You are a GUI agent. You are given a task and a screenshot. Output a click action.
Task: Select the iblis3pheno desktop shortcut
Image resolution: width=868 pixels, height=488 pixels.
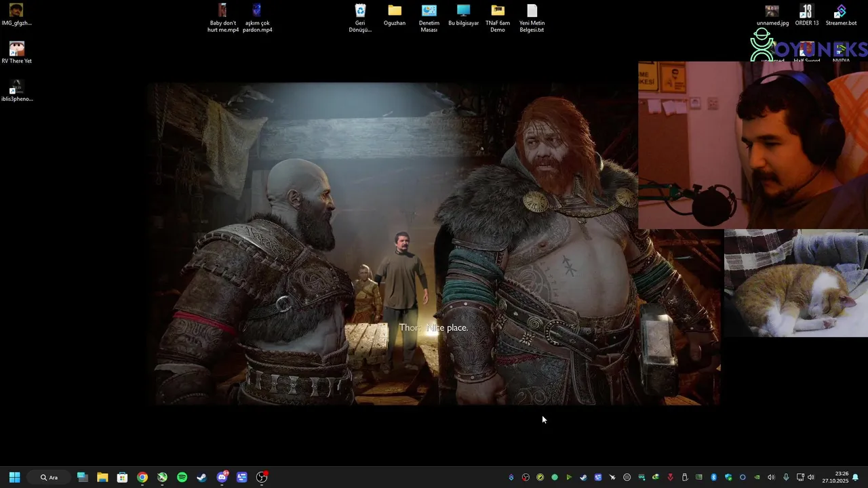[16, 91]
